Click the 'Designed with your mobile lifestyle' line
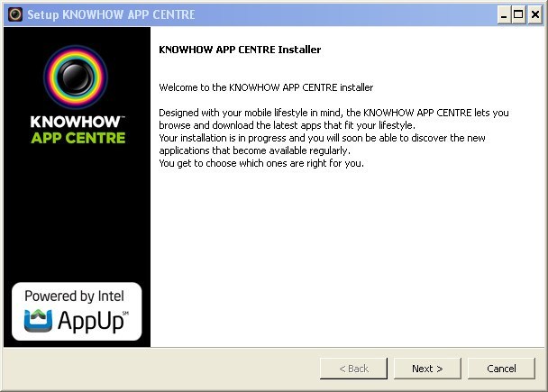This screenshot has height=392, width=548. pyautogui.click(x=333, y=113)
